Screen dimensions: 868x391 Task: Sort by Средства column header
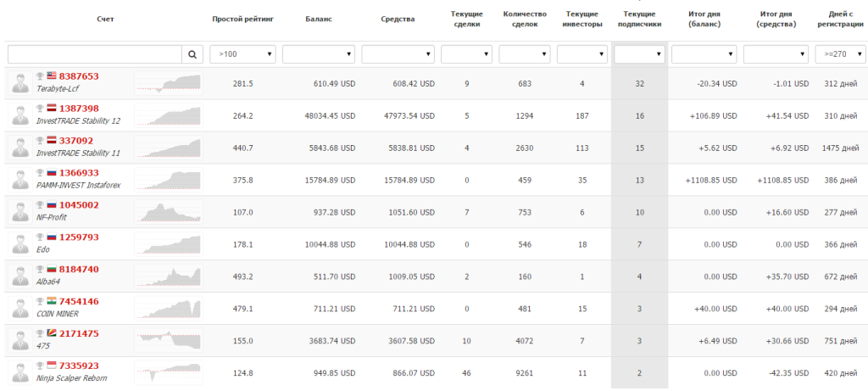398,19
